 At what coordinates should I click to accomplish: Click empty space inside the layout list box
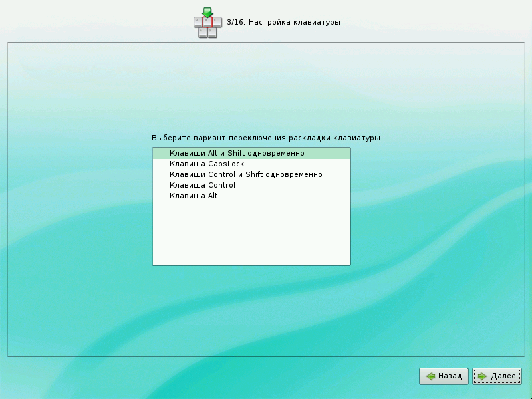(x=251, y=233)
